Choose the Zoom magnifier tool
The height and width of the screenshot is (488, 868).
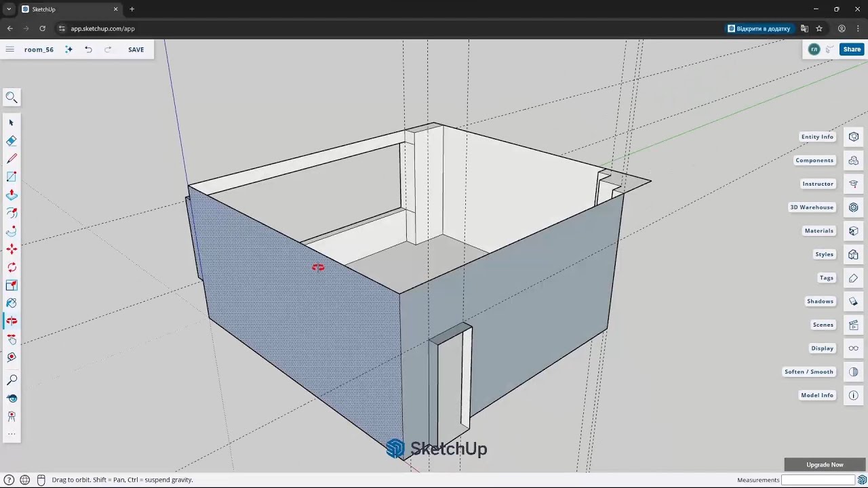coord(12,380)
